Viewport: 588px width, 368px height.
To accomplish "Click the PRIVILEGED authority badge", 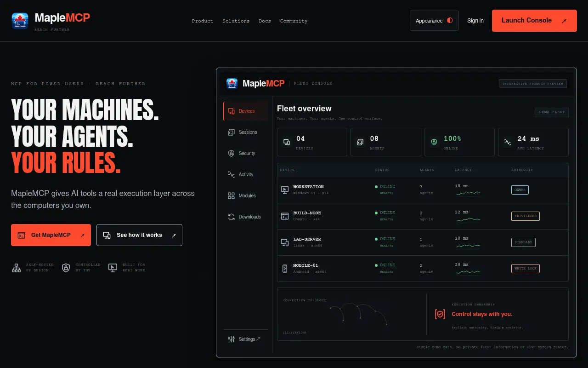I will coord(526,216).
